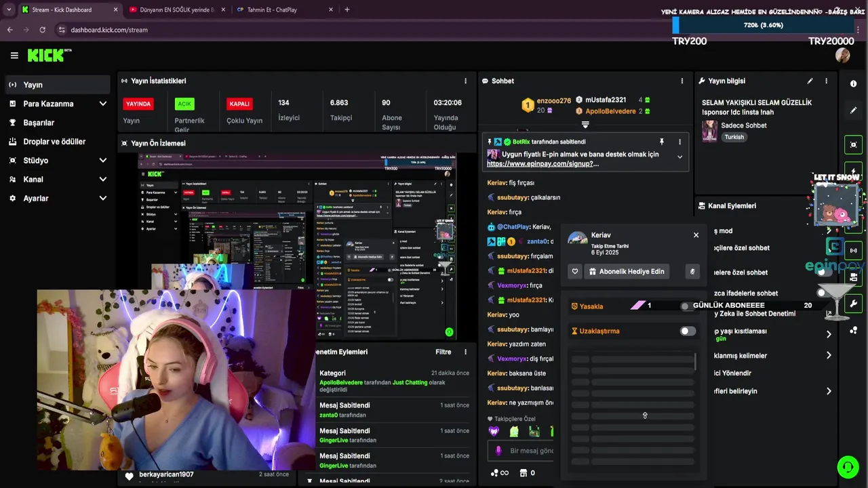The image size is (868, 488).
Task: Switch to the Dünyanın EN SOĞUK browser tab
Action: (x=176, y=9)
